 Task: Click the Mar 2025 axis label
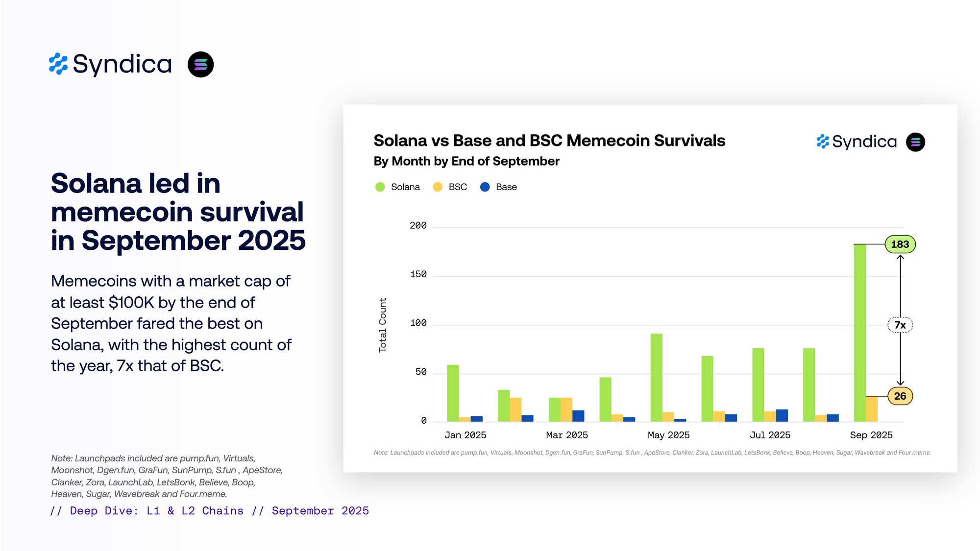point(566,435)
